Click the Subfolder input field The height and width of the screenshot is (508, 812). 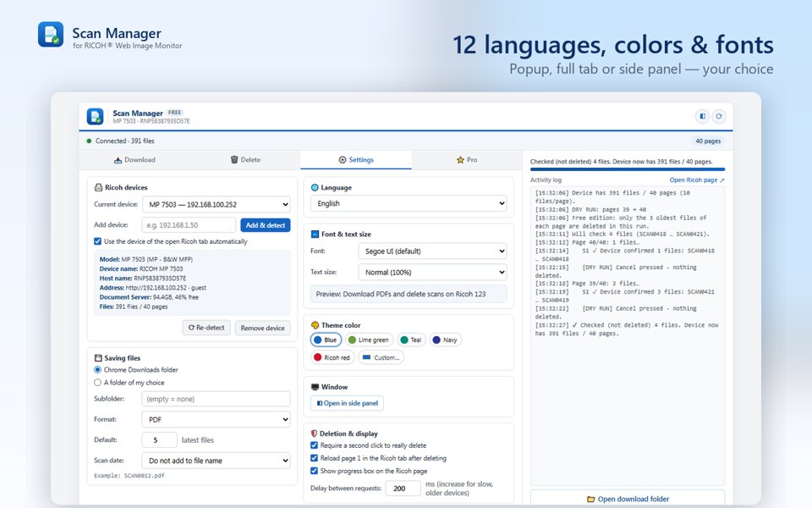tap(216, 399)
